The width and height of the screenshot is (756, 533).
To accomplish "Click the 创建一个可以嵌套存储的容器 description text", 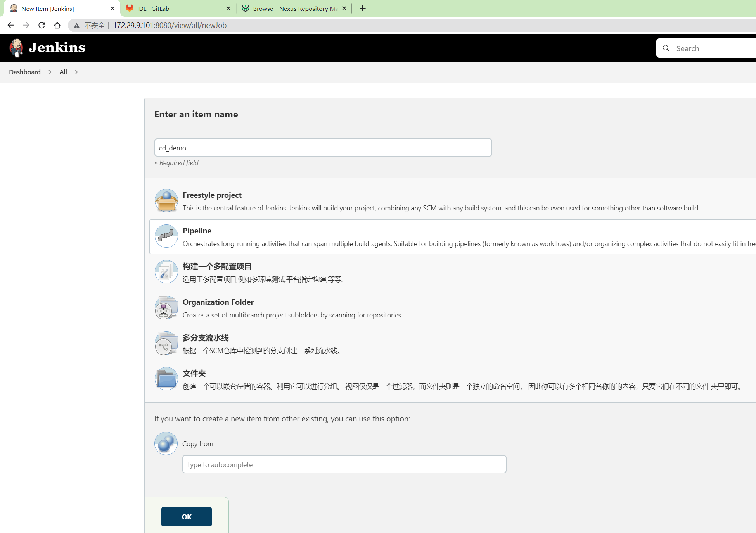I will click(x=463, y=386).
